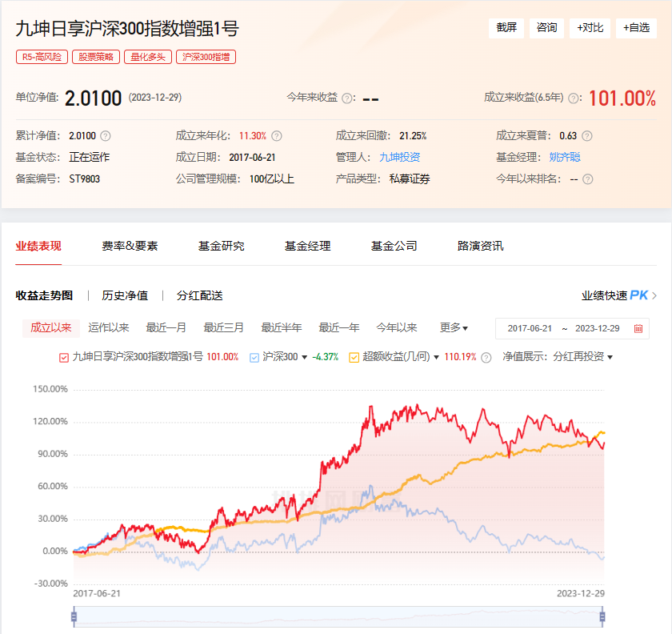Click 成立来回撤 value 21.25%
The height and width of the screenshot is (634, 672).
click(x=413, y=136)
